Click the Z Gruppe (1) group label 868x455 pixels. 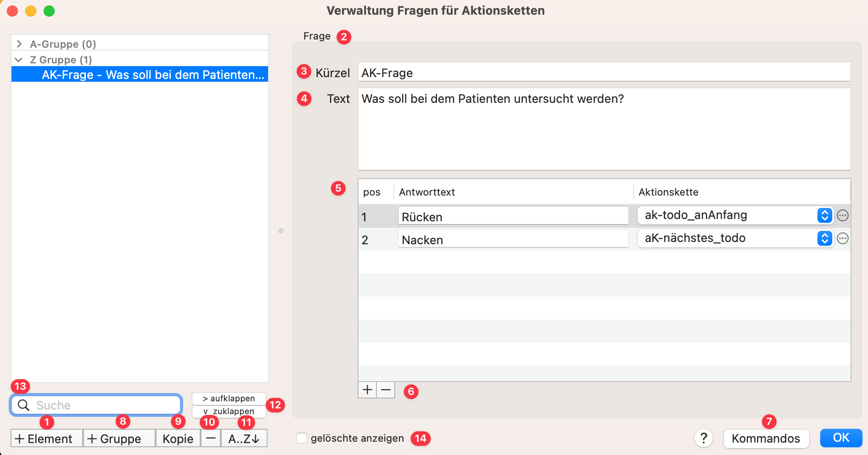coord(61,60)
